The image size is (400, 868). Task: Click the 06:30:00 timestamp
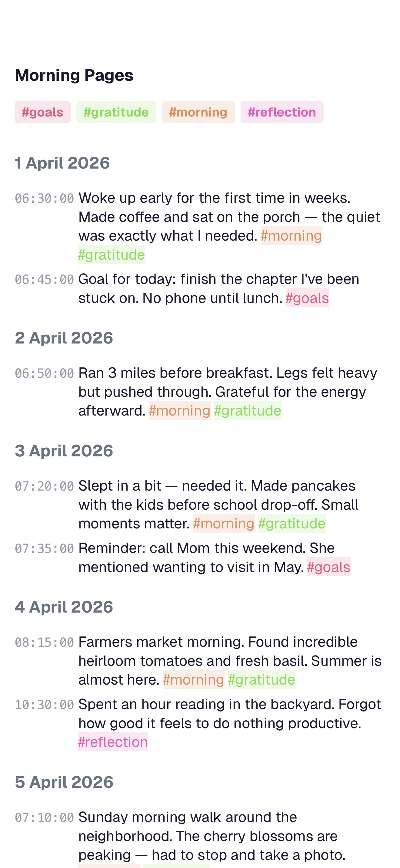tap(44, 199)
